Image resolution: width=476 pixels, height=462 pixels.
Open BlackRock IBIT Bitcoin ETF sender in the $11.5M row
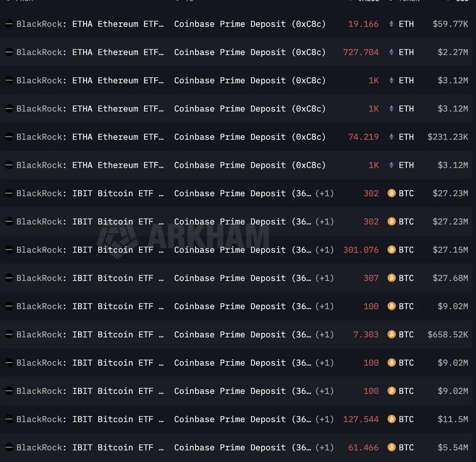click(x=90, y=419)
